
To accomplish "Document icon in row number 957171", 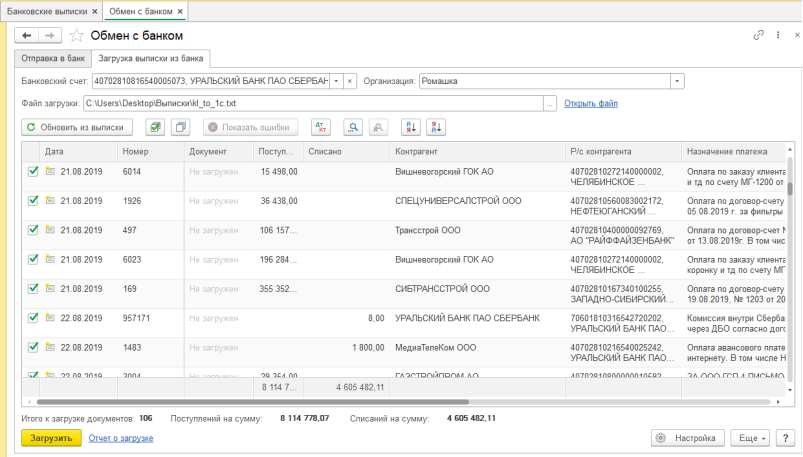I will tap(50, 318).
